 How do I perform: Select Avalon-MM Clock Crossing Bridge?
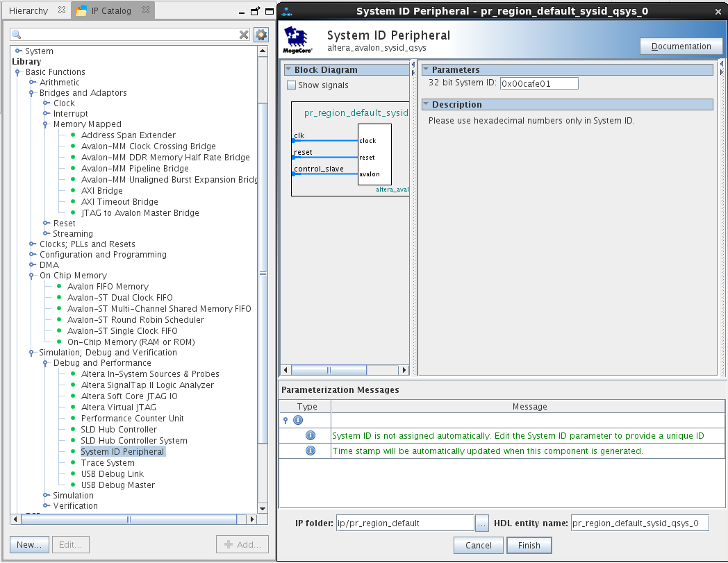[148, 146]
